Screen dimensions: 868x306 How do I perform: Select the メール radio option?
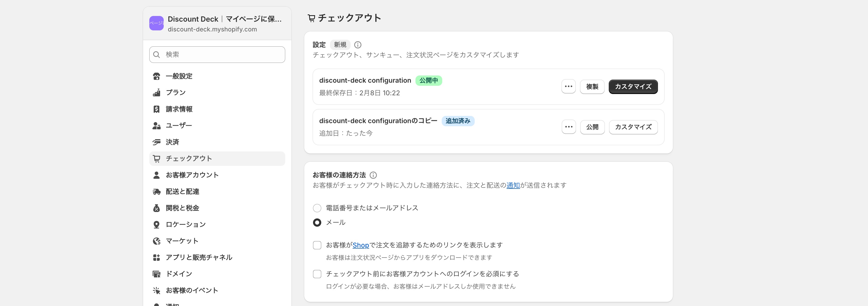[317, 223]
